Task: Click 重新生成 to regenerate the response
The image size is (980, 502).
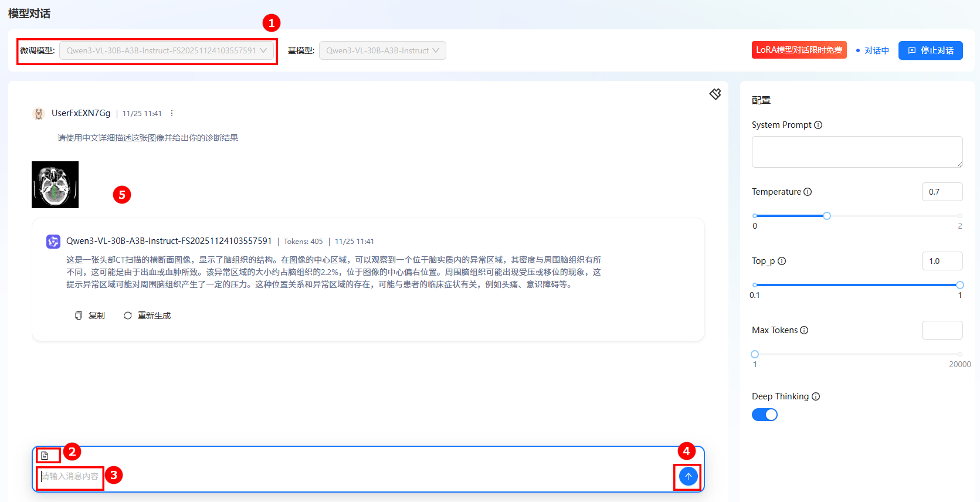Action: 147,316
